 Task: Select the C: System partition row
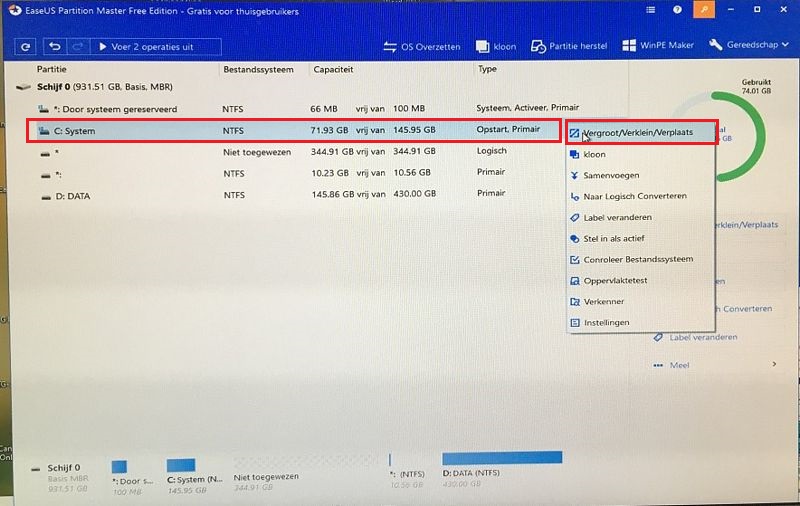pos(294,131)
